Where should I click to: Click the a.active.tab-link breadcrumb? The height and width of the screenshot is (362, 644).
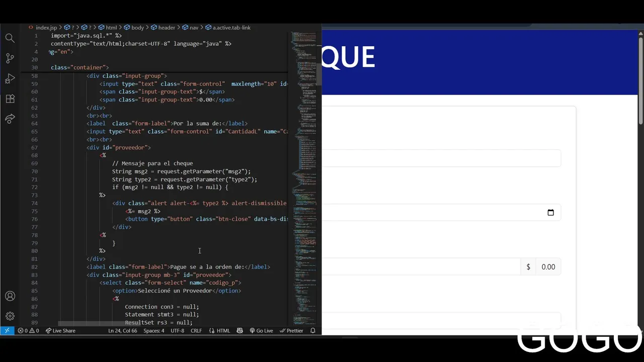pyautogui.click(x=227, y=28)
